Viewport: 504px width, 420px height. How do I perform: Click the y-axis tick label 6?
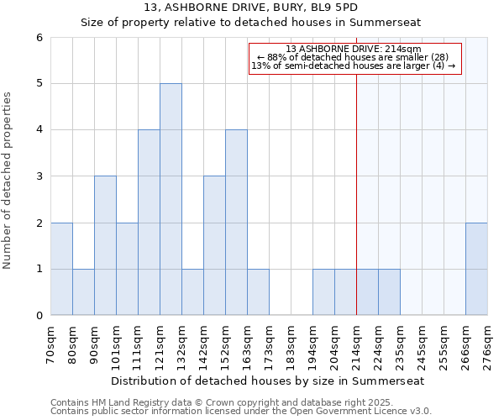pos(39,38)
